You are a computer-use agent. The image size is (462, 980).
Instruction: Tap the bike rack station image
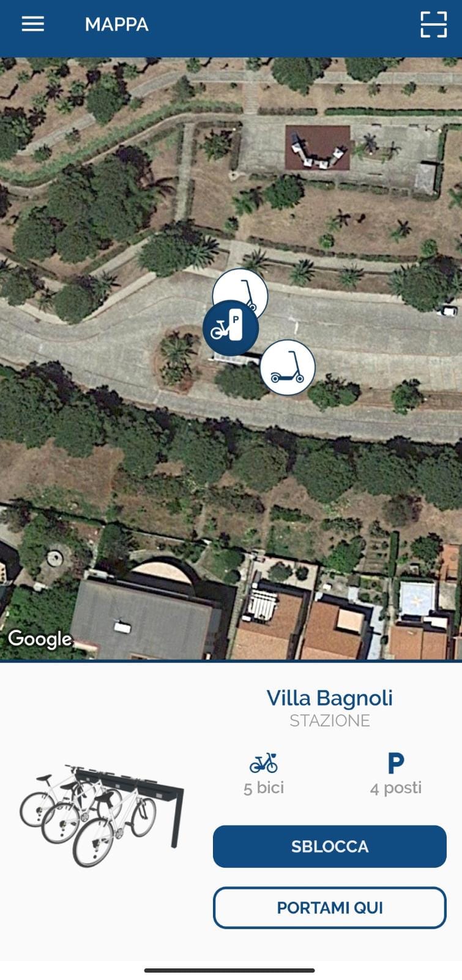click(102, 815)
